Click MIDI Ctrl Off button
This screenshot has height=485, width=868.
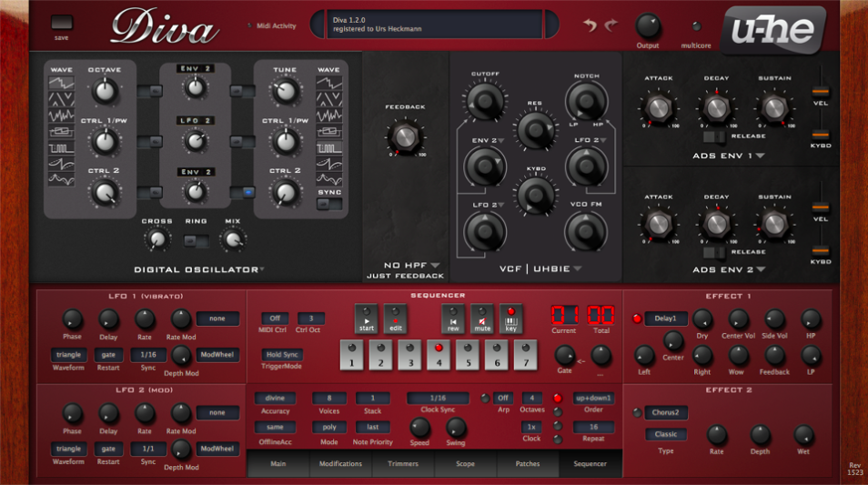pyautogui.click(x=275, y=318)
